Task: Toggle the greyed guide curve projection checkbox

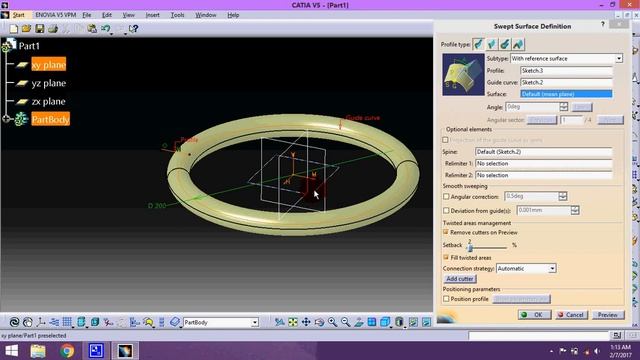Action: [x=445, y=140]
